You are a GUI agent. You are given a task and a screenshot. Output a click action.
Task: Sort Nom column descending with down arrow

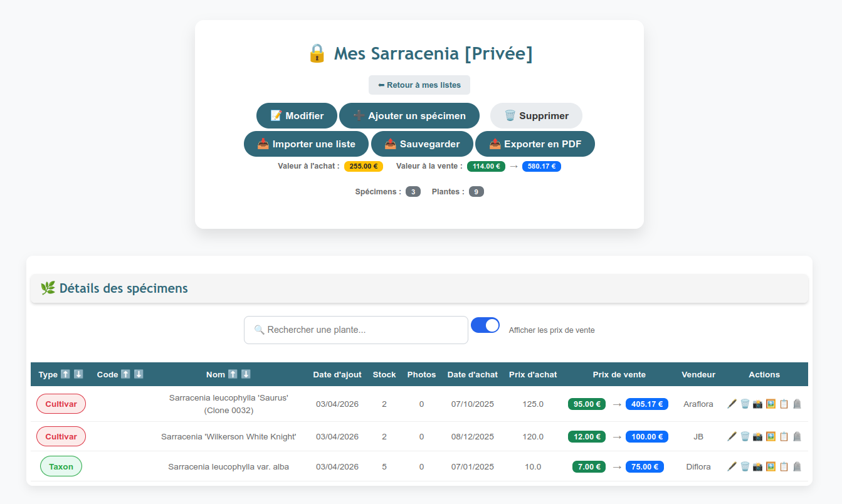coord(246,374)
